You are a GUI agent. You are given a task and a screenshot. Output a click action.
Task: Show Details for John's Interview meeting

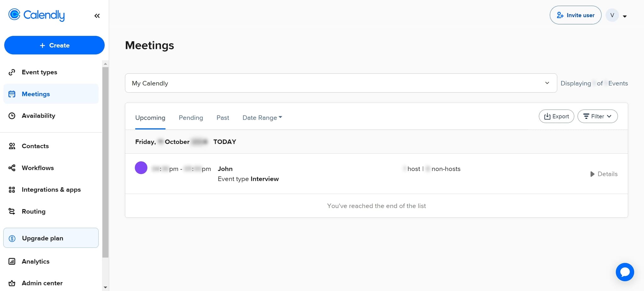click(603, 174)
